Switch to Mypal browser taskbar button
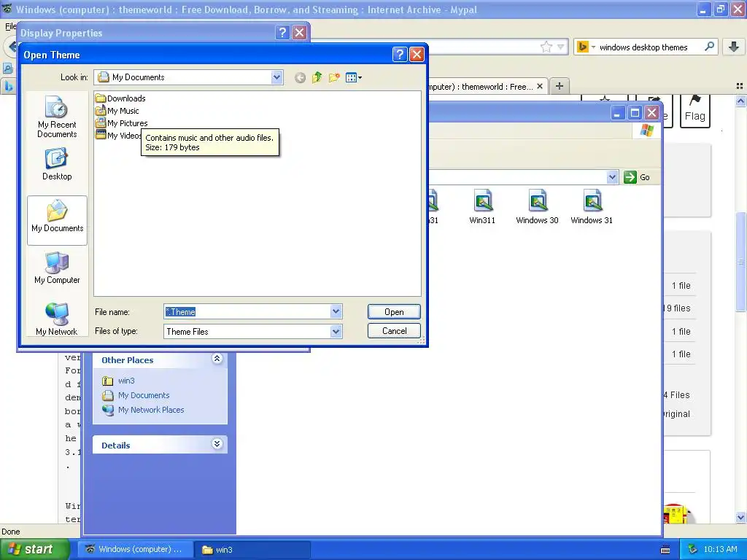This screenshot has width=747, height=560. tap(134, 549)
